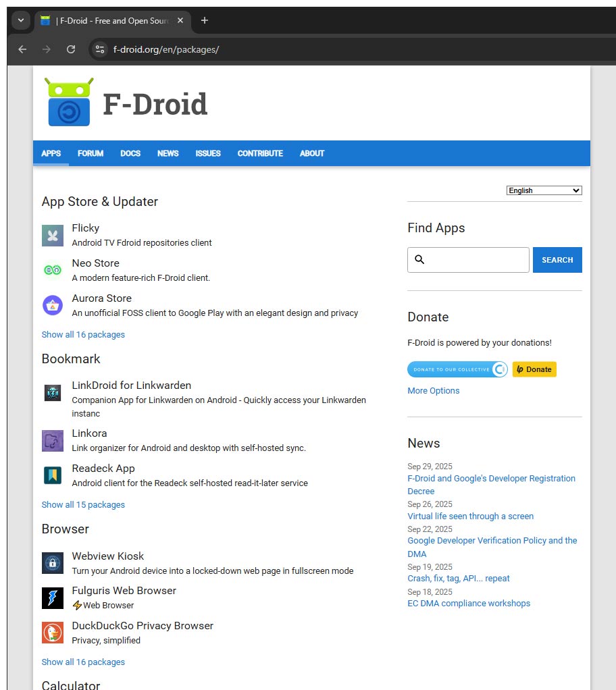The image size is (616, 690).
Task: Open the More Options donation link
Action: pos(433,390)
